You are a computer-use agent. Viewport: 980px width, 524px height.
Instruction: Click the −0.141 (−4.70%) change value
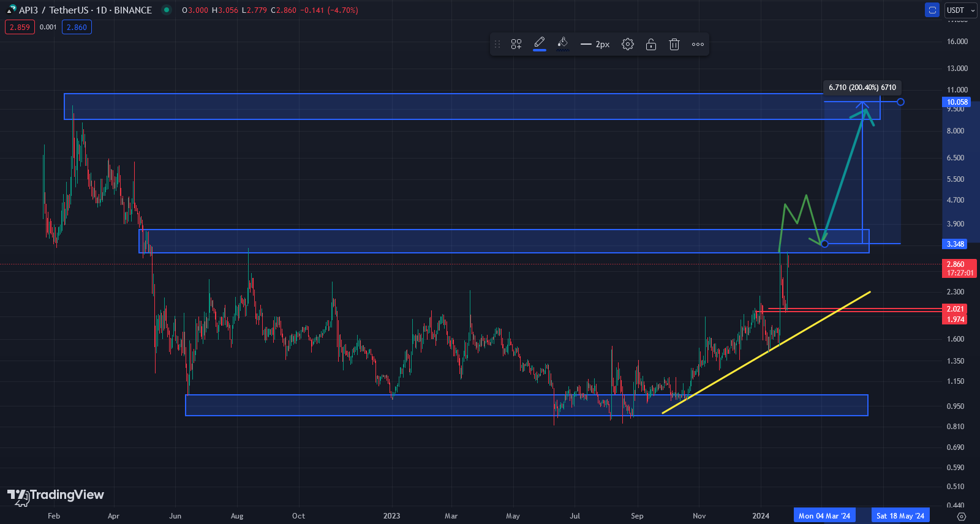(x=329, y=10)
